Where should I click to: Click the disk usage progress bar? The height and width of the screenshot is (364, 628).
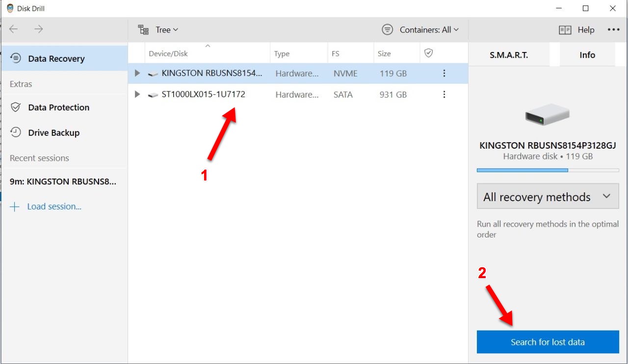548,170
